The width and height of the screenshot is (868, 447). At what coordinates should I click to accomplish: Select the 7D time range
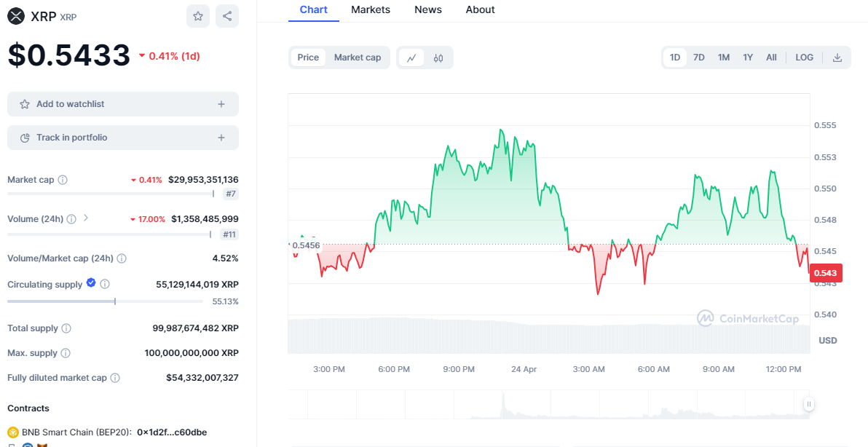[x=699, y=58]
